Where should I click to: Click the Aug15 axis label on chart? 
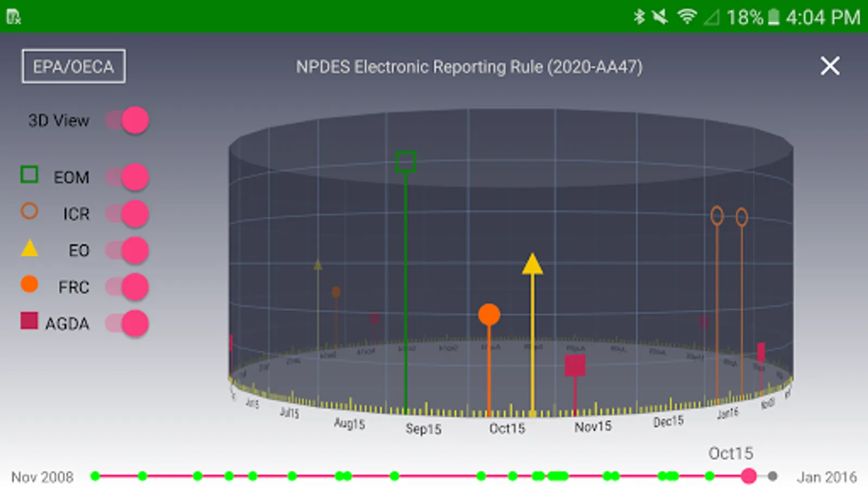pyautogui.click(x=349, y=423)
